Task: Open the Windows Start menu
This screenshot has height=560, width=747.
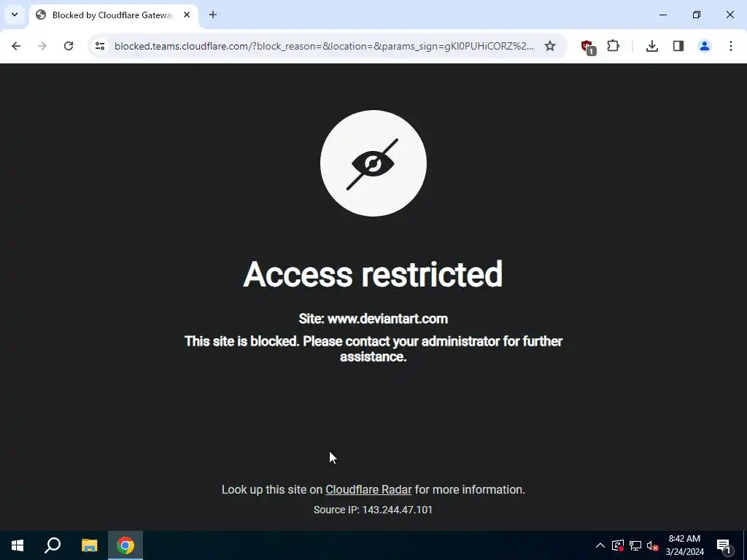Action: 18,545
